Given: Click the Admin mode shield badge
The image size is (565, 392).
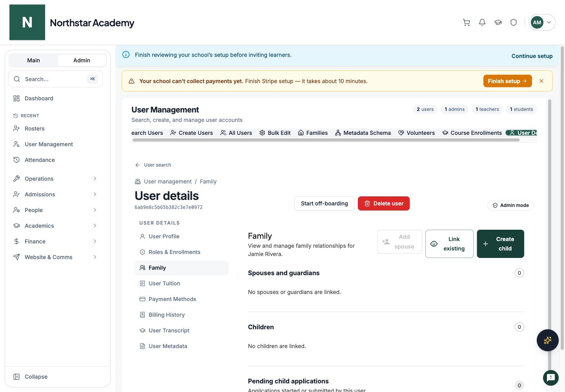Looking at the screenshot, I should (510, 205).
